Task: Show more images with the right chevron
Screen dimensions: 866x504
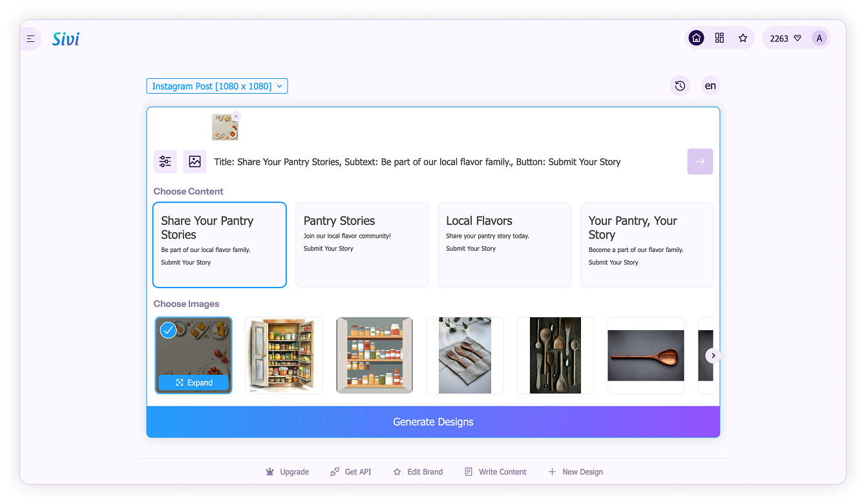Action: (x=713, y=355)
